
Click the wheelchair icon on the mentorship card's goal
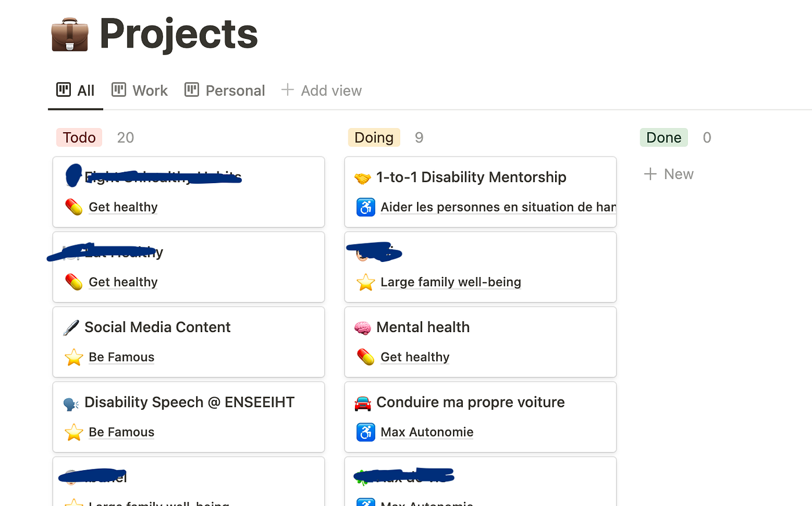click(365, 207)
